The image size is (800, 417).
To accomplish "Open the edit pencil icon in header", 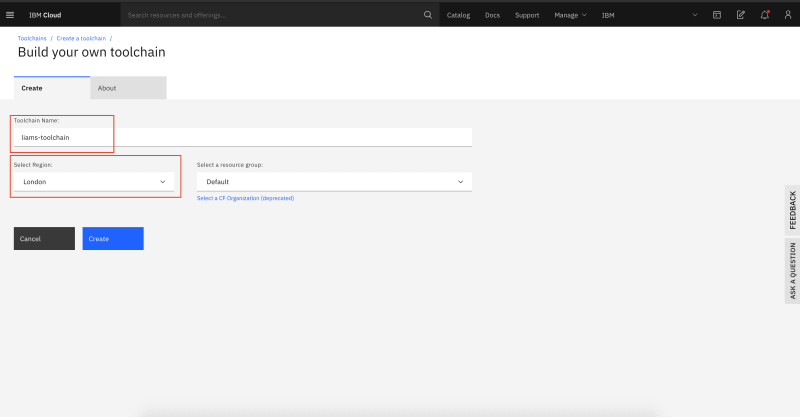I will coord(741,15).
